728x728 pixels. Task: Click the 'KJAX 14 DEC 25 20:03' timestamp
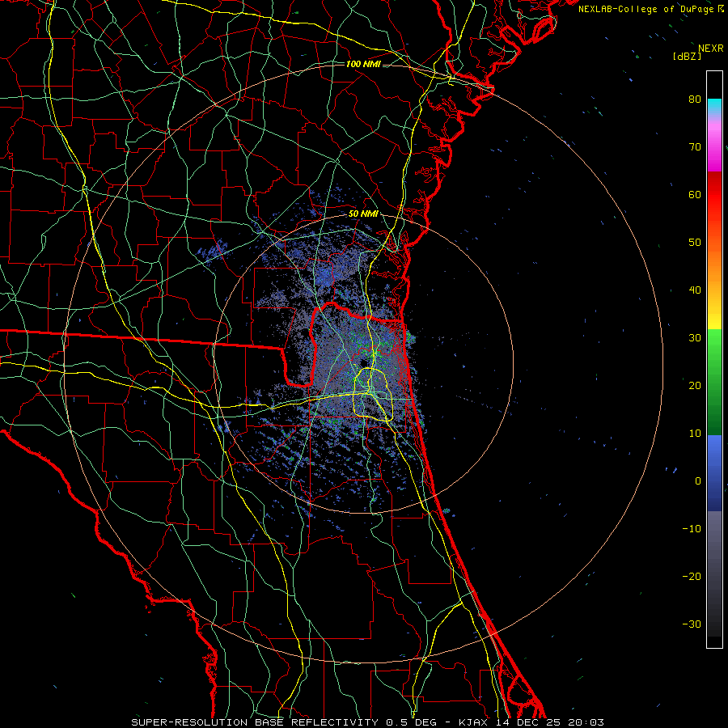point(531,722)
